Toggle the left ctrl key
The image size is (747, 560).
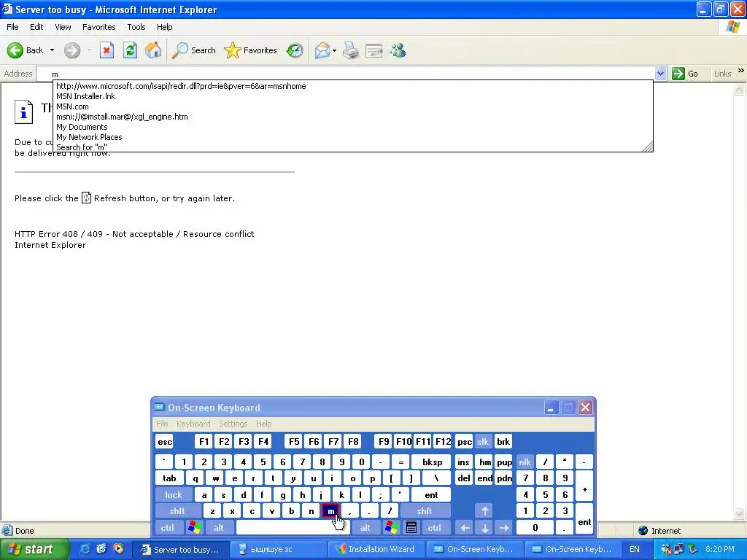pos(168,528)
